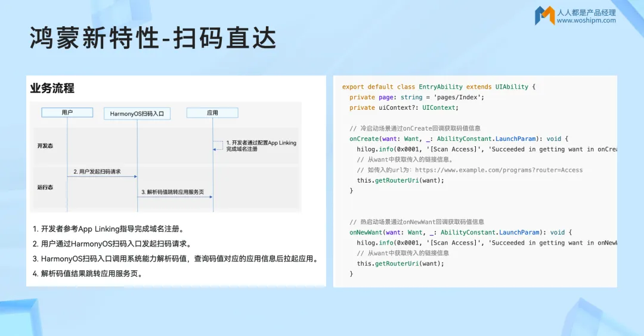Click this.getRouterUri(want) inside onCreate
This screenshot has height=336, width=644.
(401, 180)
